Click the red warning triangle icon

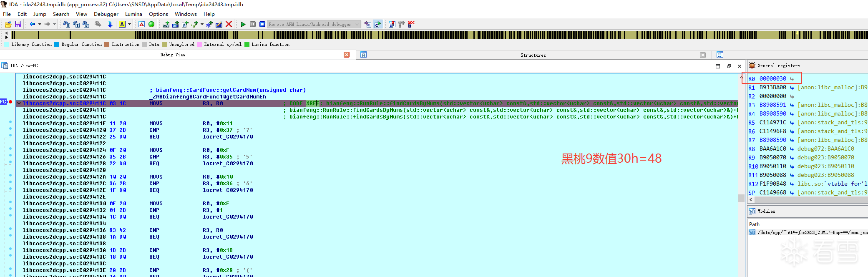[x=142, y=24]
